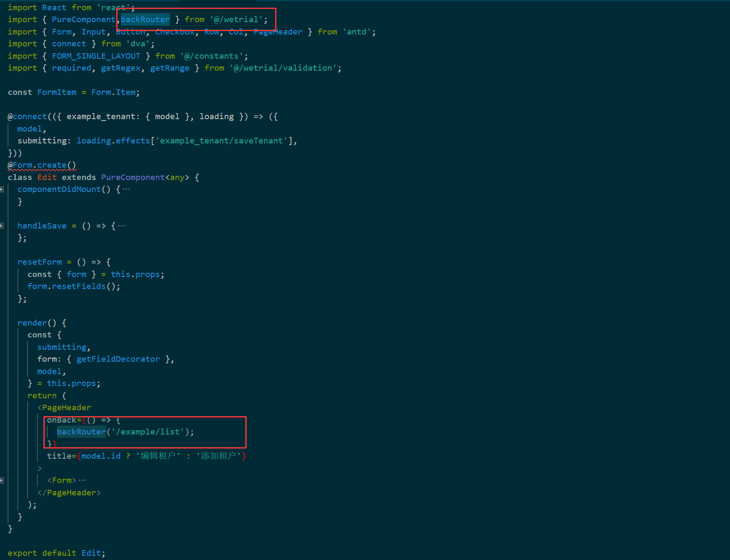Viewport: 730px width, 560px height.
Task: Click the '@/wetrial' path on the backRouter import line
Action: point(236,20)
